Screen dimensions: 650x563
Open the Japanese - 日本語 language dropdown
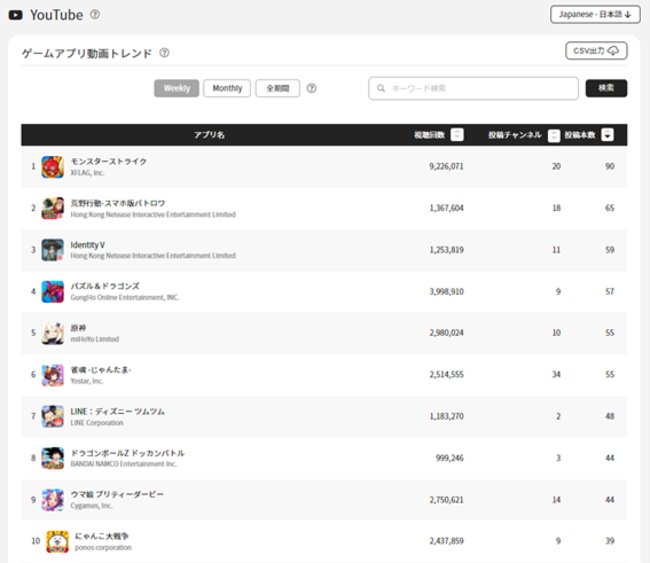(x=594, y=14)
